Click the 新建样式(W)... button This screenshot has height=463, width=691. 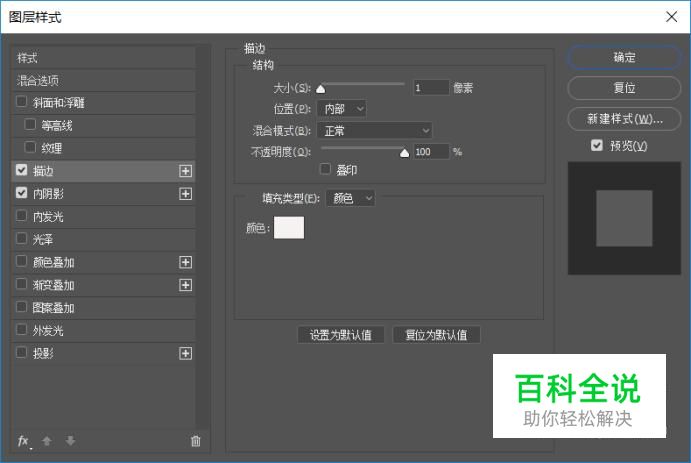pyautogui.click(x=624, y=119)
